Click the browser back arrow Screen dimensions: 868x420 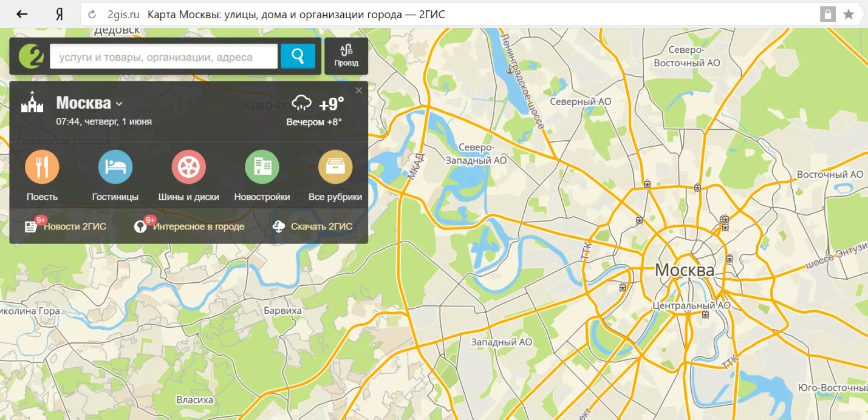[22, 14]
